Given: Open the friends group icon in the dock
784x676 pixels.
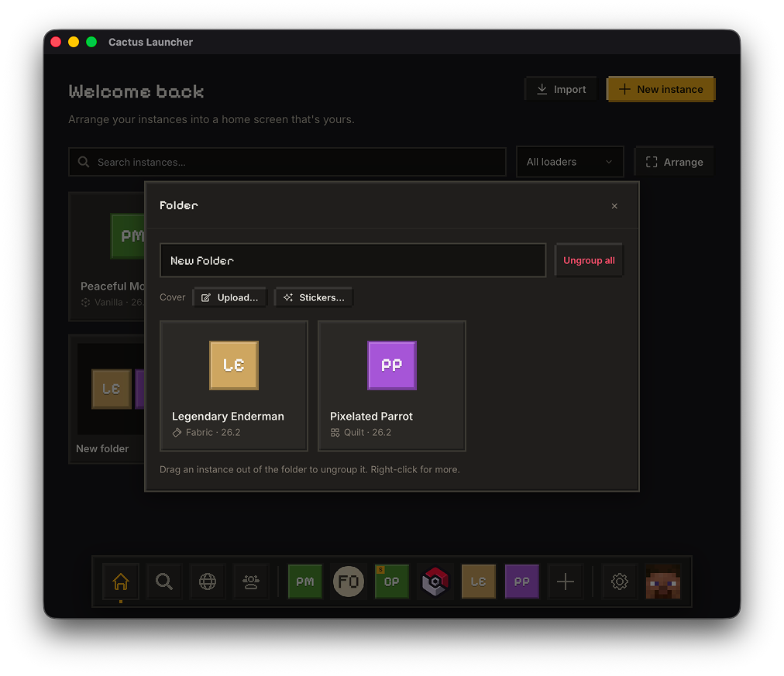Looking at the screenshot, I should pyautogui.click(x=251, y=582).
